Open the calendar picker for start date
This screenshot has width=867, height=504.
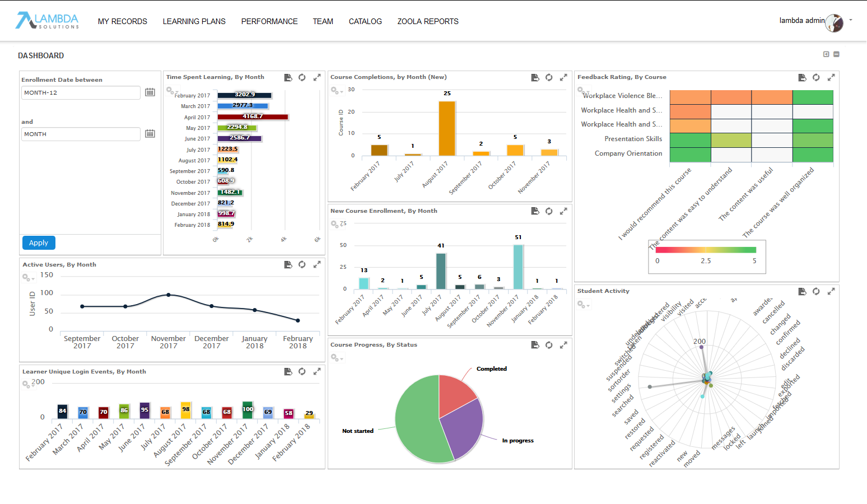(x=150, y=92)
